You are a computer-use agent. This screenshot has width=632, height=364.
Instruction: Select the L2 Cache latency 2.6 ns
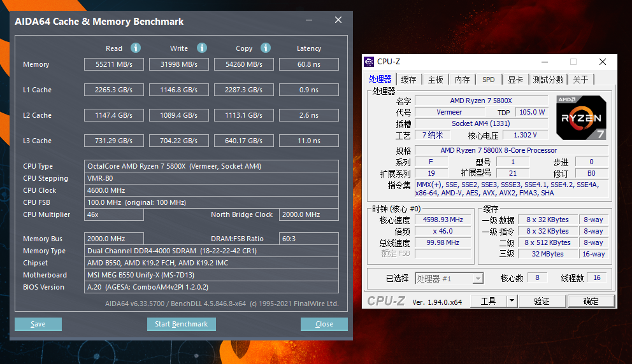coord(309,115)
